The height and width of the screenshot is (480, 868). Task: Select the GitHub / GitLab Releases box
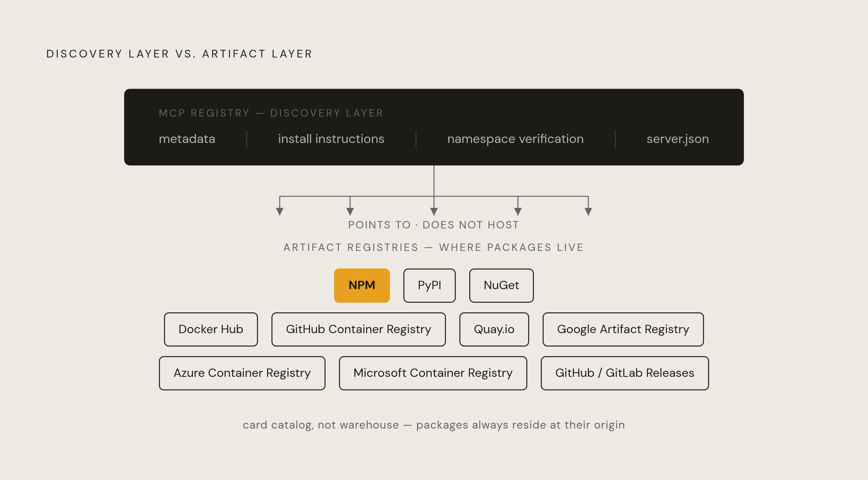[x=625, y=373]
